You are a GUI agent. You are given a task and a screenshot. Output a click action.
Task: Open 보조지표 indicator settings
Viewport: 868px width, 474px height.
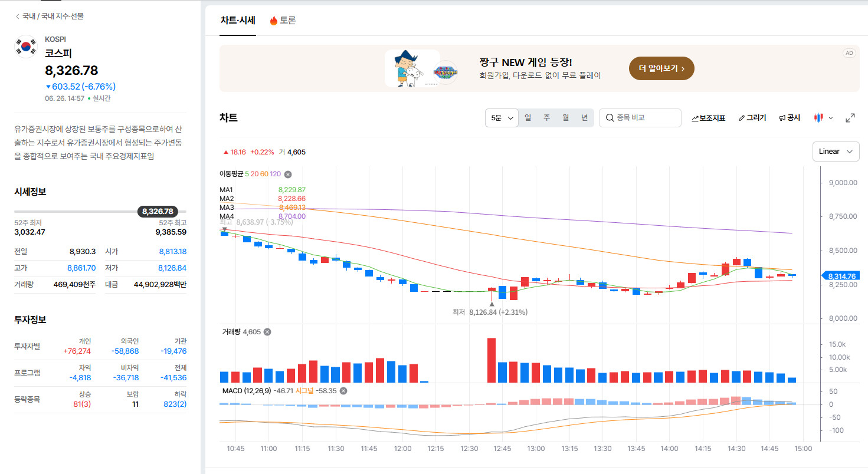point(708,118)
